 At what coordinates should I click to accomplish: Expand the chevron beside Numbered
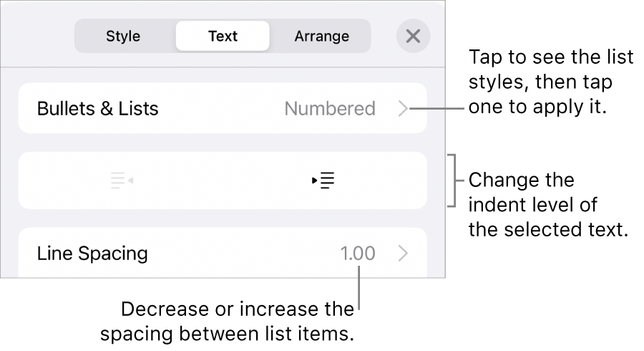pyautogui.click(x=404, y=109)
